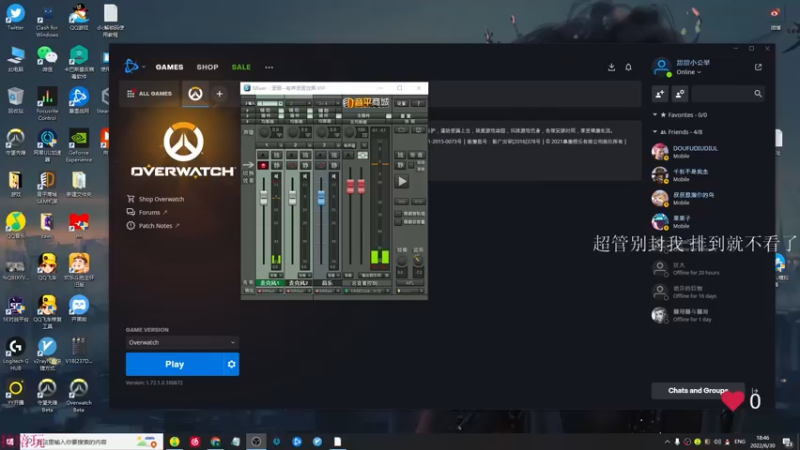Viewport: 800px width, 450px height.
Task: Click the ALL GAMES grid icon
Action: 131,94
